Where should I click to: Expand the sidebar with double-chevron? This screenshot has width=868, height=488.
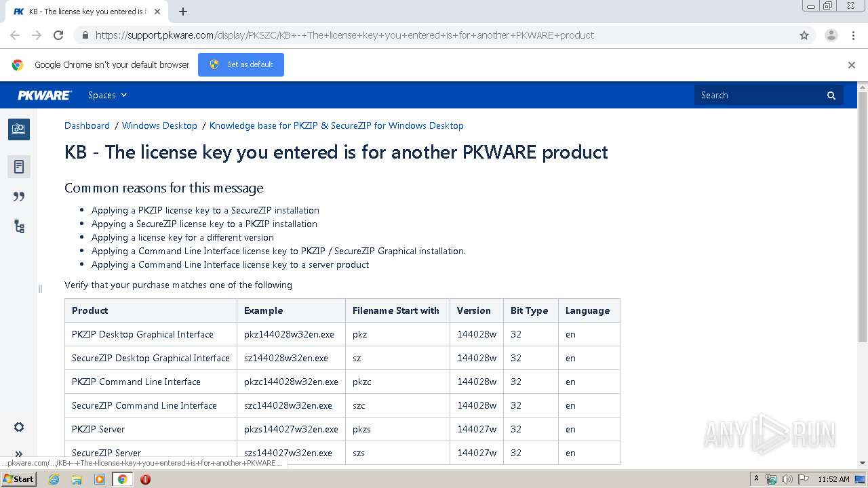tap(19, 454)
